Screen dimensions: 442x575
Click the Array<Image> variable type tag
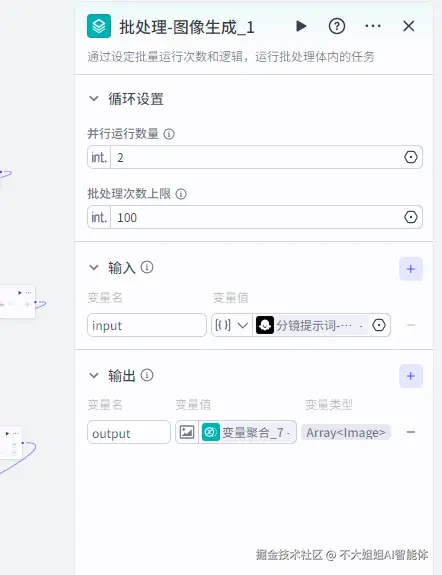[346, 432]
